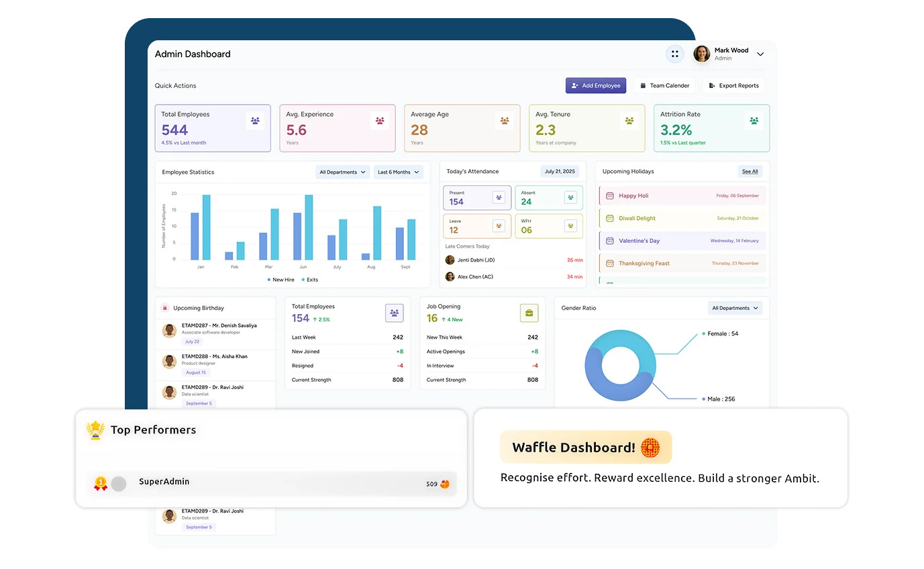Click the Total Employees card people icon
The width and height of the screenshot is (924, 569).
pyautogui.click(x=255, y=121)
